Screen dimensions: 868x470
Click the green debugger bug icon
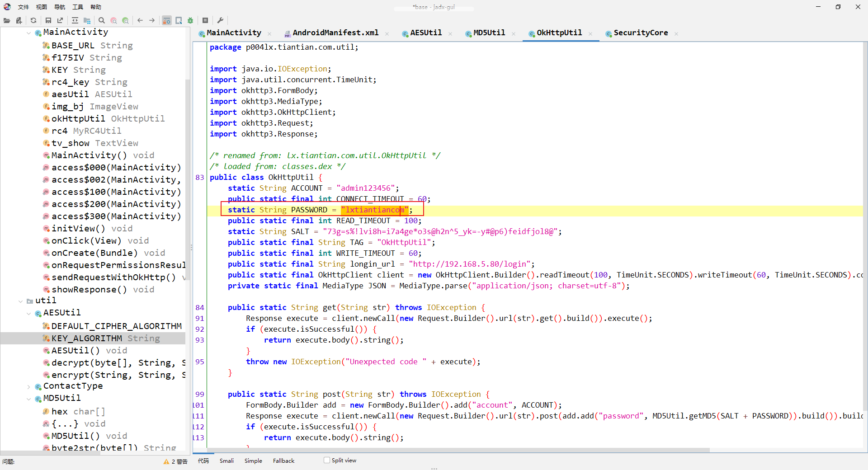point(190,20)
